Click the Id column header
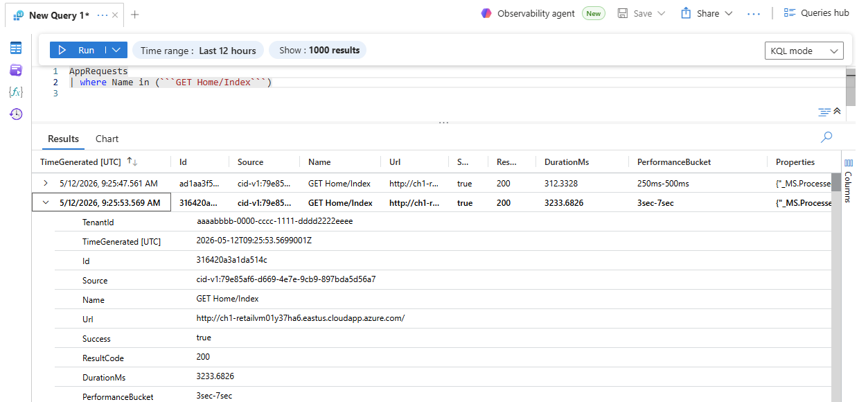The height and width of the screenshot is (402, 868). (x=200, y=161)
